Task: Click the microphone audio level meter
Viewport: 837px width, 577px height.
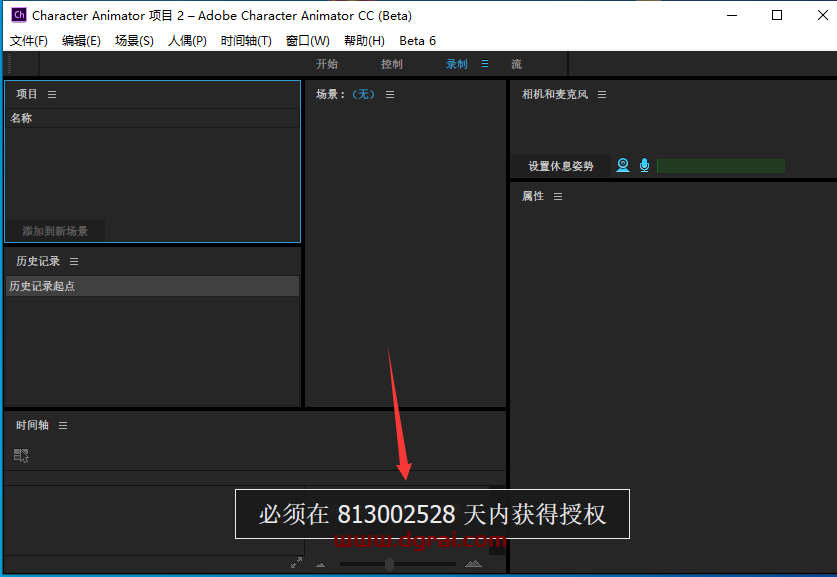Action: pyautogui.click(x=721, y=166)
